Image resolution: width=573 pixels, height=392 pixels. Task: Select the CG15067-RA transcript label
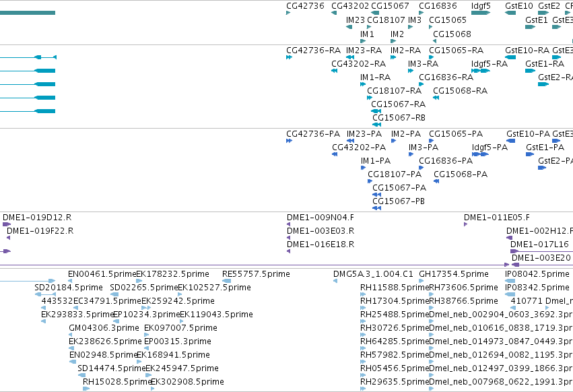399,104
